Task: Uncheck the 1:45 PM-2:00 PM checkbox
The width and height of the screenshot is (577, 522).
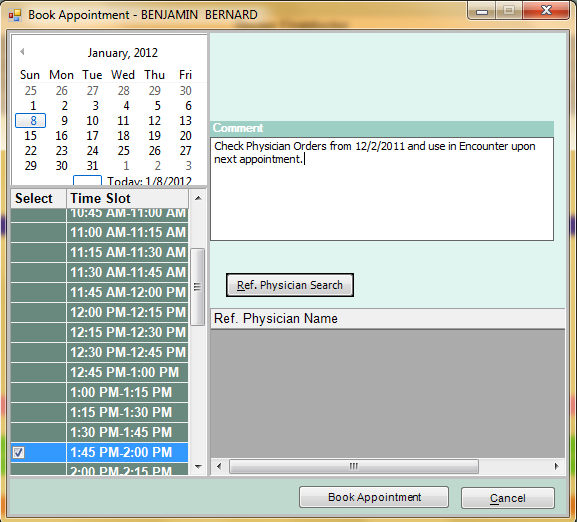Action: (x=18, y=452)
